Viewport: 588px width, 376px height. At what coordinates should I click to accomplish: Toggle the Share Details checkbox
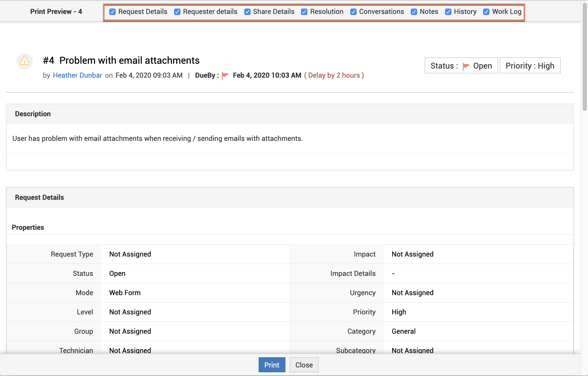tap(247, 12)
